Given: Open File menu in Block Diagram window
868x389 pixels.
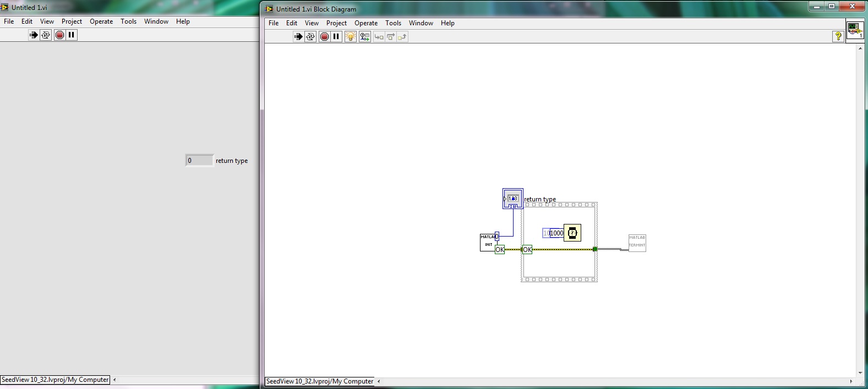Looking at the screenshot, I should pos(274,23).
